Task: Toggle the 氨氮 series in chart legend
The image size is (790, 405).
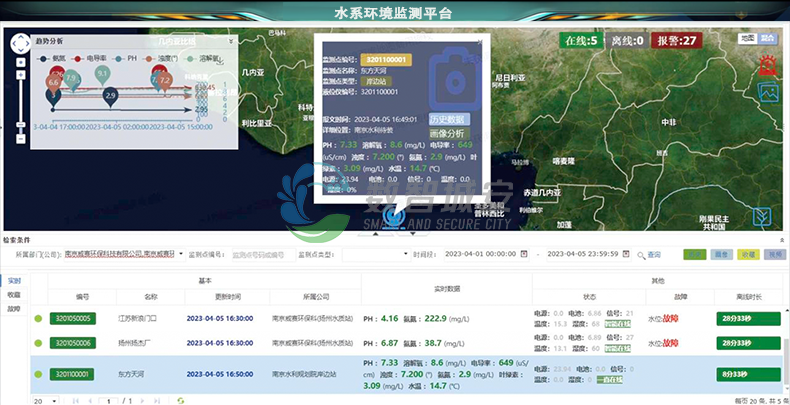Action: (x=53, y=58)
